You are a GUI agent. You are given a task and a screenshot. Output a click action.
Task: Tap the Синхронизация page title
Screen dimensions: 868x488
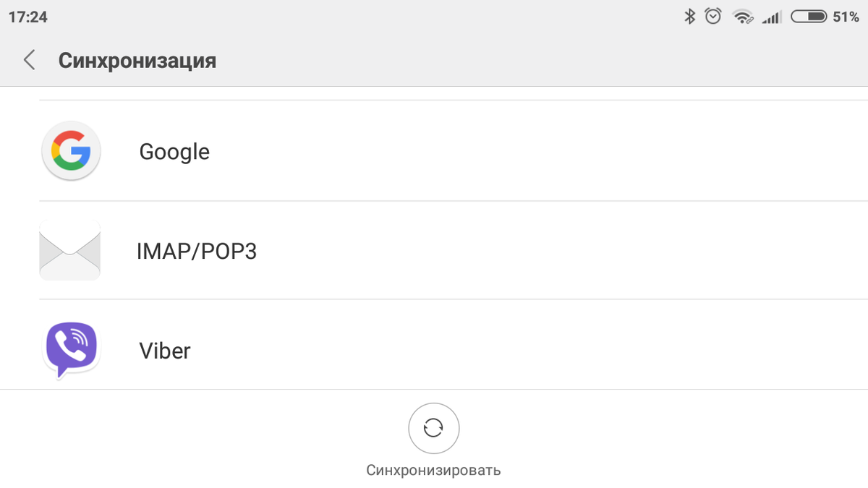[x=137, y=60]
